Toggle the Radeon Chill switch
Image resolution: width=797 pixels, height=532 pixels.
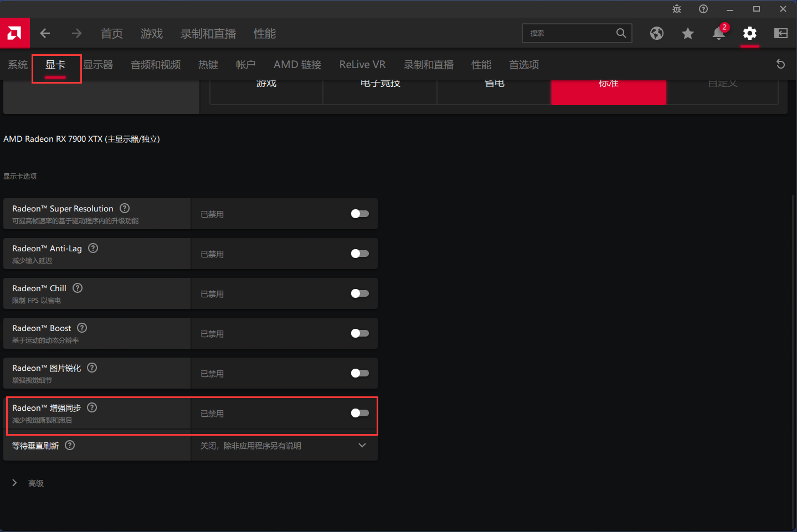(x=360, y=293)
